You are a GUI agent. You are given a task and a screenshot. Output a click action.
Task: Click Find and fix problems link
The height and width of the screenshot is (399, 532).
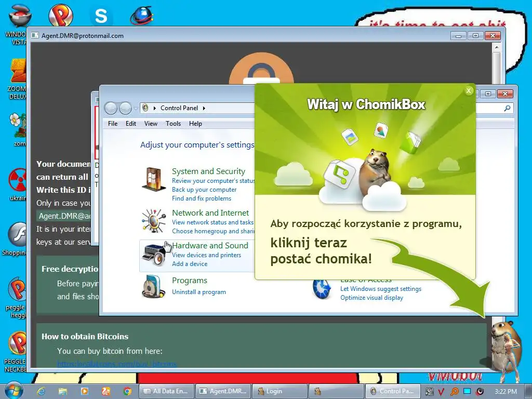(x=201, y=198)
